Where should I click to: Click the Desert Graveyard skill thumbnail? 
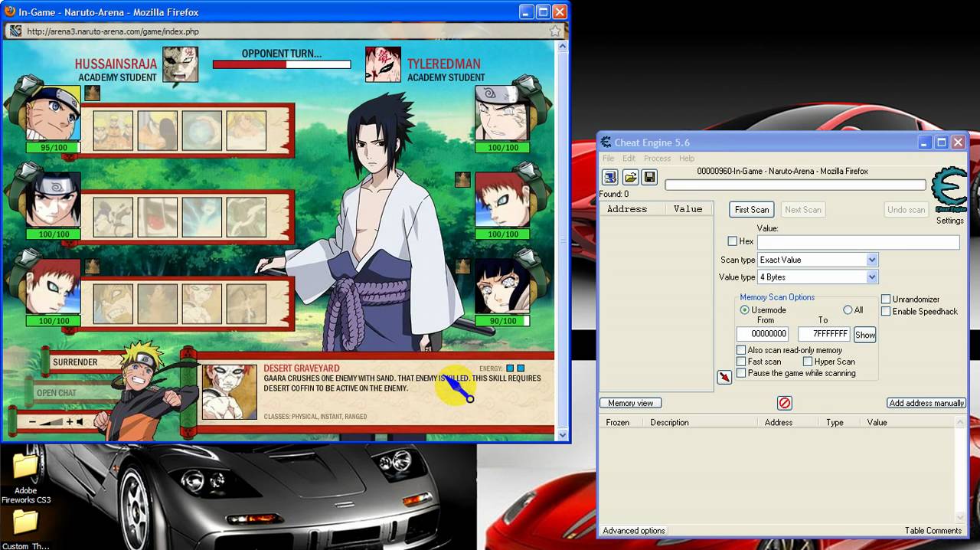click(x=229, y=391)
